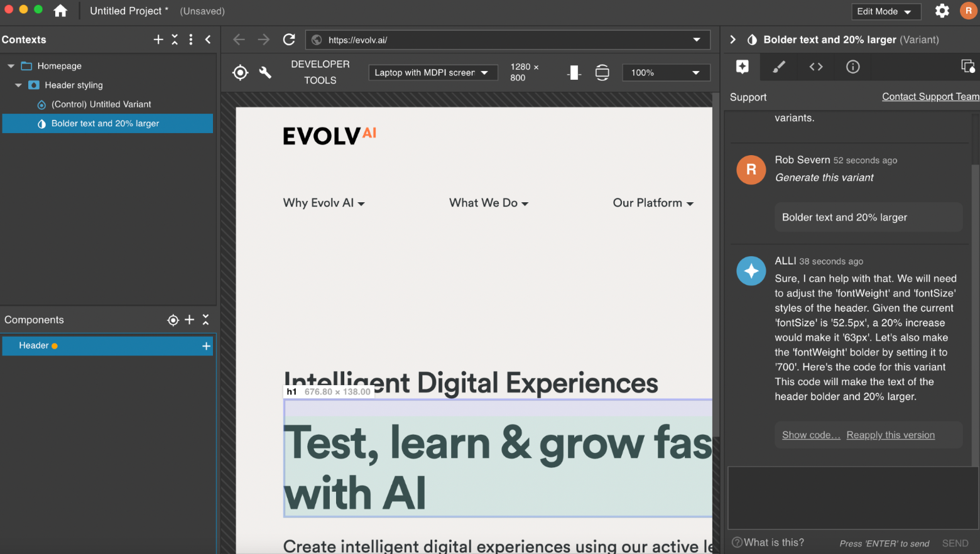Image resolution: width=980 pixels, height=554 pixels.
Task: Collapse the Homepage tree node arrow
Action: pyautogui.click(x=11, y=66)
